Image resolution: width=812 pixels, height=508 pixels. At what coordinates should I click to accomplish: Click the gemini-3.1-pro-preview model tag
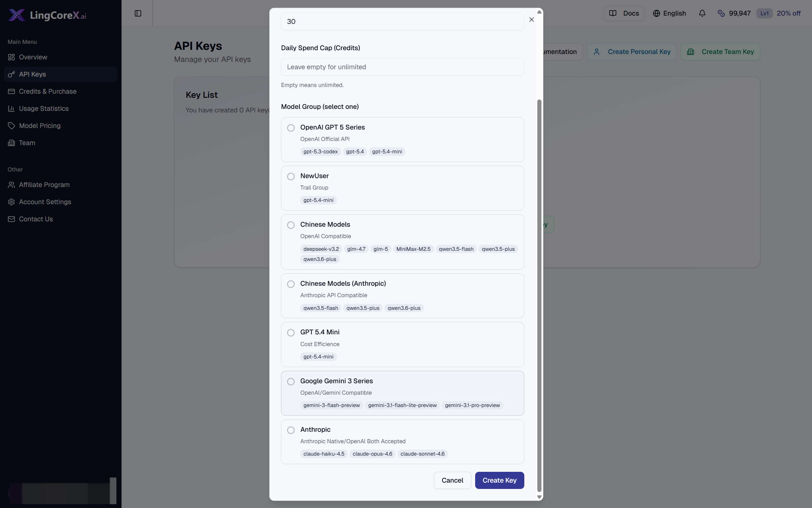[472, 405]
